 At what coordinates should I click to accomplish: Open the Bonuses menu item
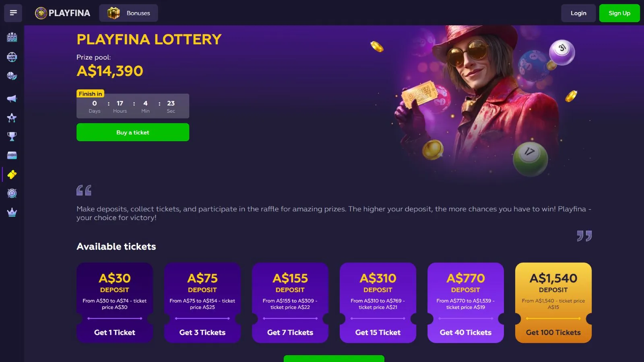pyautogui.click(x=128, y=13)
